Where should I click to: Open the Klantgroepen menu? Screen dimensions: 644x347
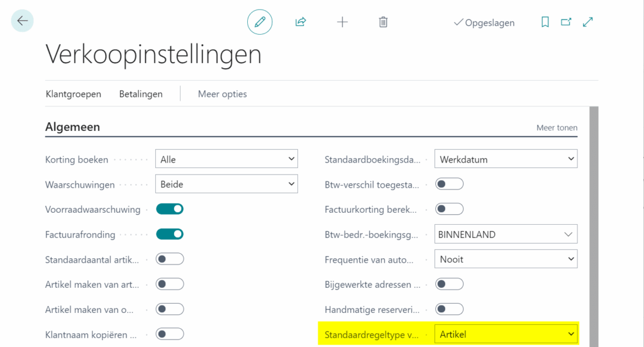click(73, 94)
